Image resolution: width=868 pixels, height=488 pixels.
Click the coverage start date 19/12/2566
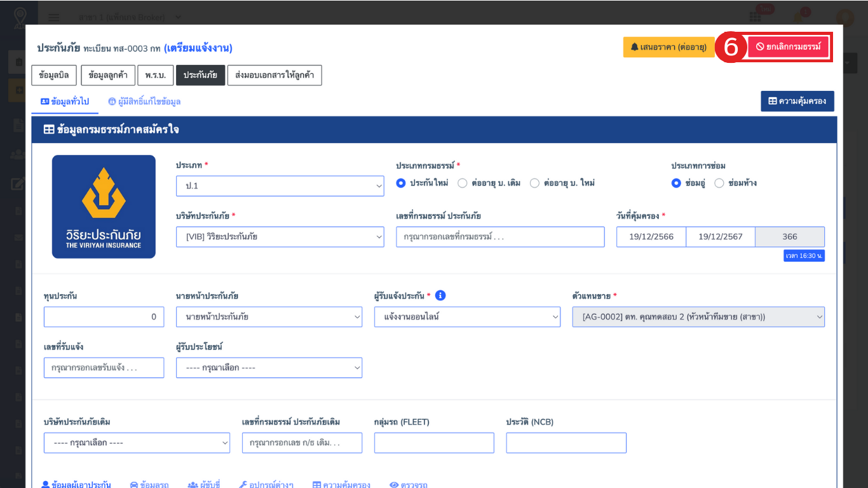coord(651,237)
